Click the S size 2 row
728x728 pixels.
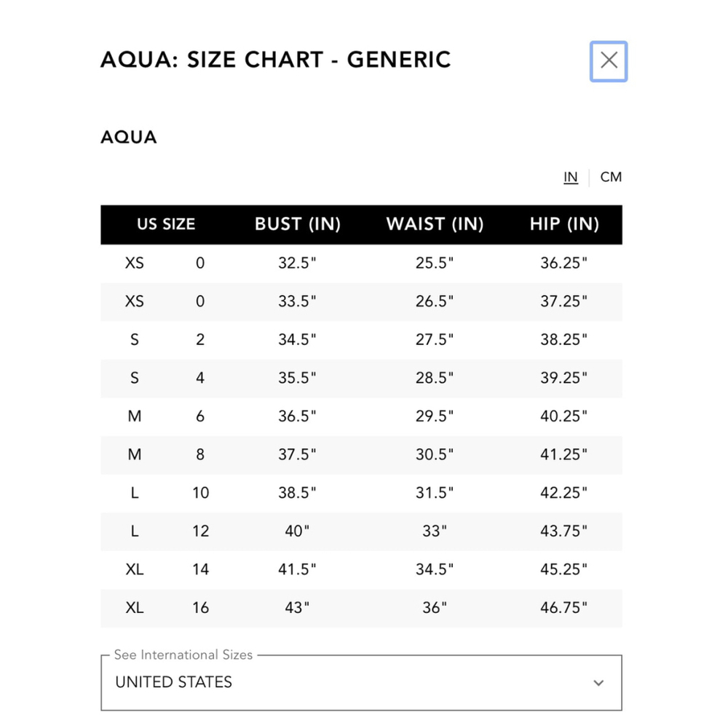pyautogui.click(x=361, y=340)
